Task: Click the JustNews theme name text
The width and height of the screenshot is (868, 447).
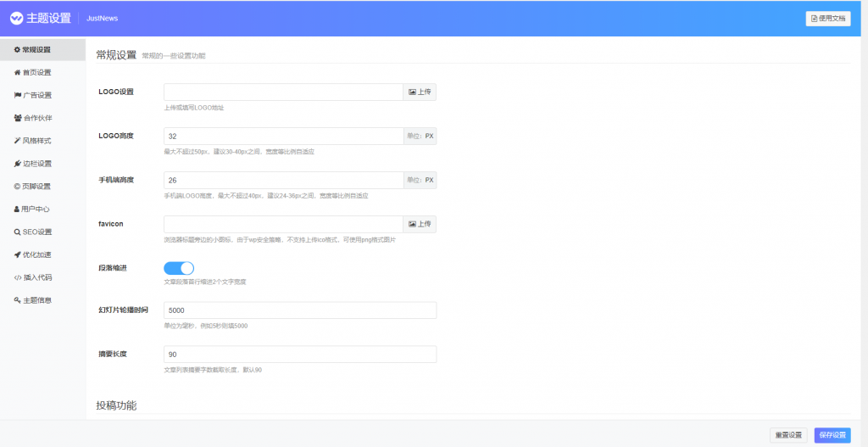Action: 103,19
